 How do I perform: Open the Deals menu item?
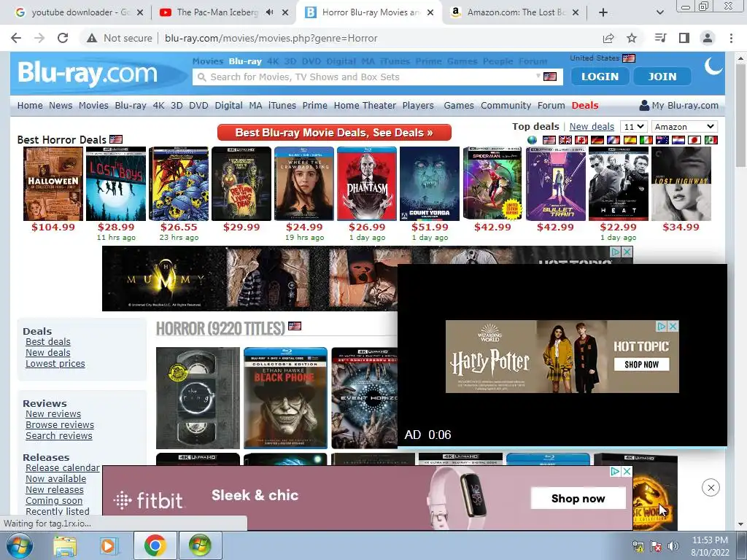(585, 105)
